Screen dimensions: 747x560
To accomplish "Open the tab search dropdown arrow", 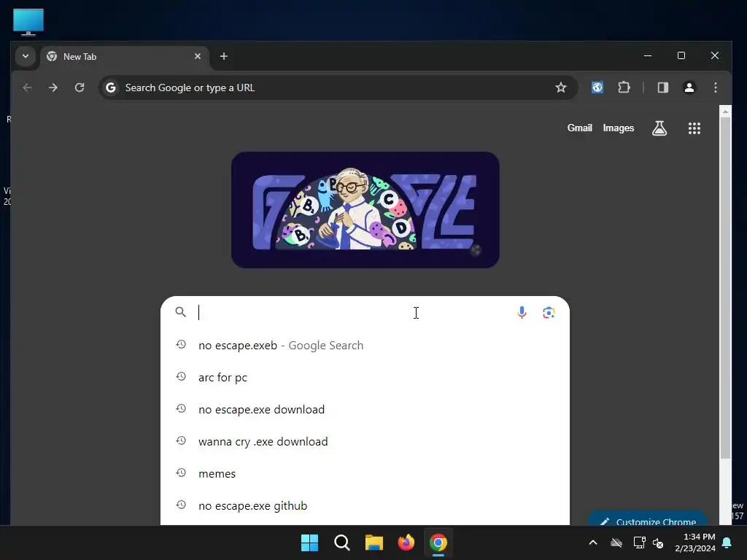I will (x=26, y=56).
